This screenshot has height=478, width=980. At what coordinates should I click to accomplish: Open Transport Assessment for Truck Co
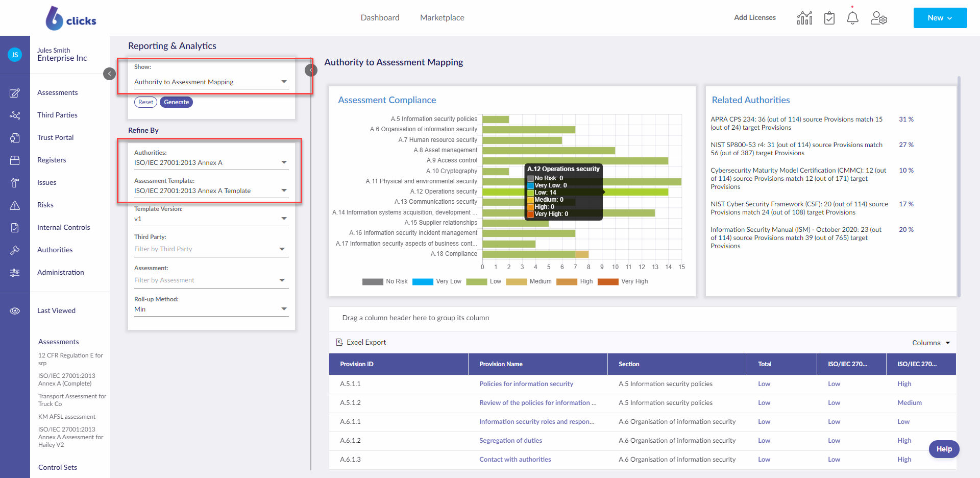click(x=72, y=400)
